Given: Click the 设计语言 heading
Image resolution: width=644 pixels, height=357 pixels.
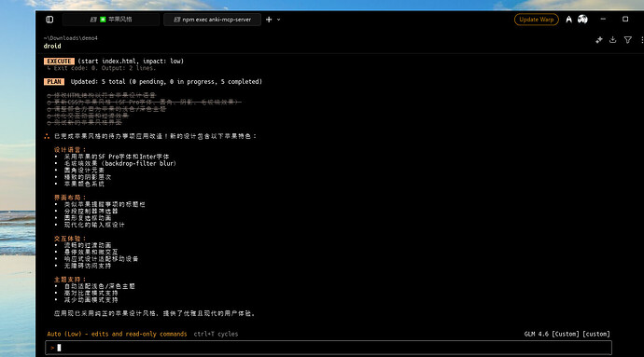Looking at the screenshot, I should (70, 150).
